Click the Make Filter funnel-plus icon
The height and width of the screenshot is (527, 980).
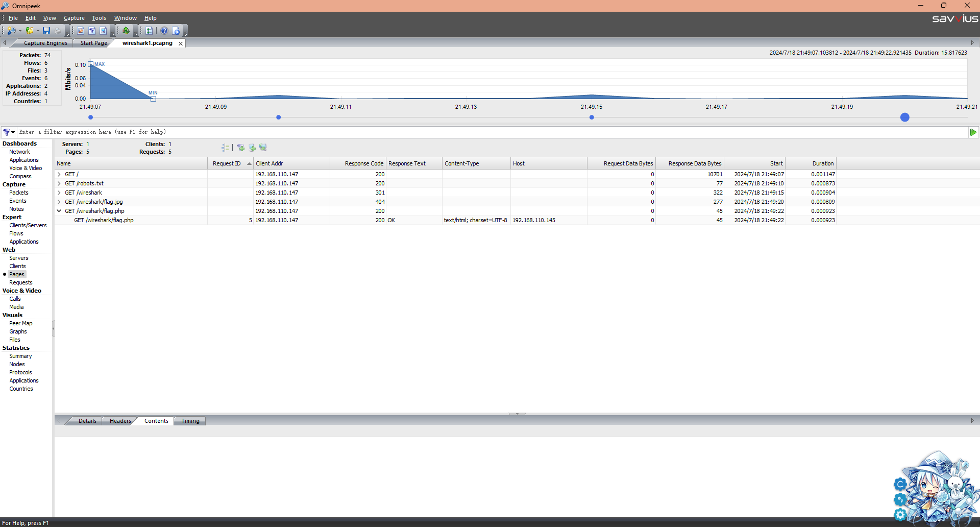point(240,148)
